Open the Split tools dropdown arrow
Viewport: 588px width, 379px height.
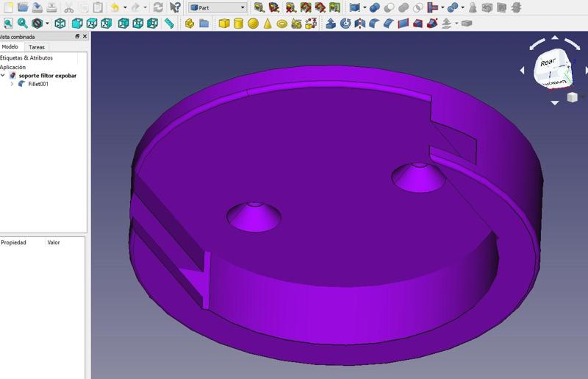pos(462,7)
